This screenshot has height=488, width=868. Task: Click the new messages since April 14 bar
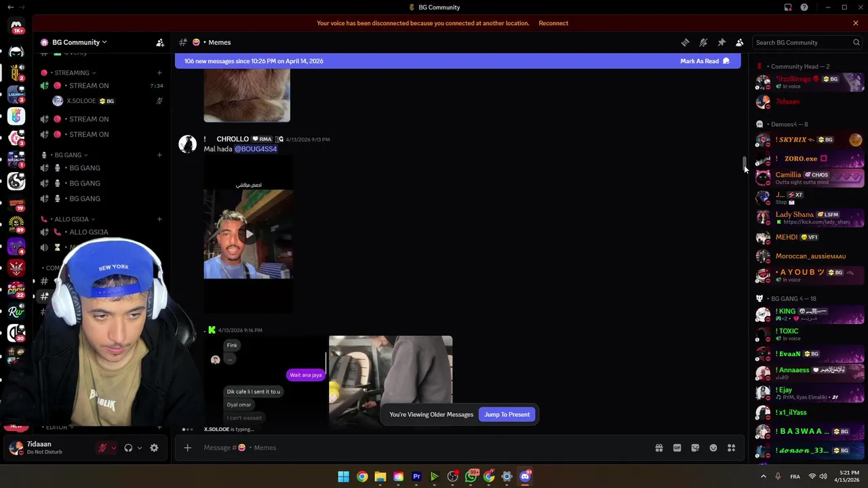pos(458,61)
